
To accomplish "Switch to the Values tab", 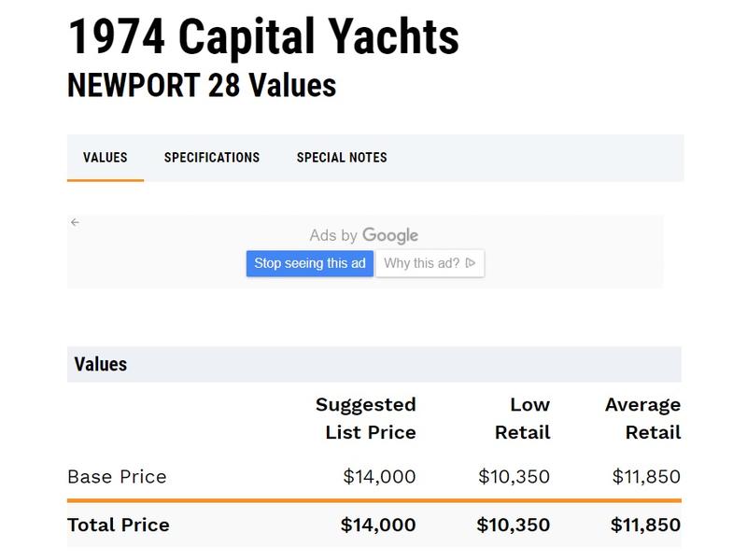I will click(x=106, y=158).
